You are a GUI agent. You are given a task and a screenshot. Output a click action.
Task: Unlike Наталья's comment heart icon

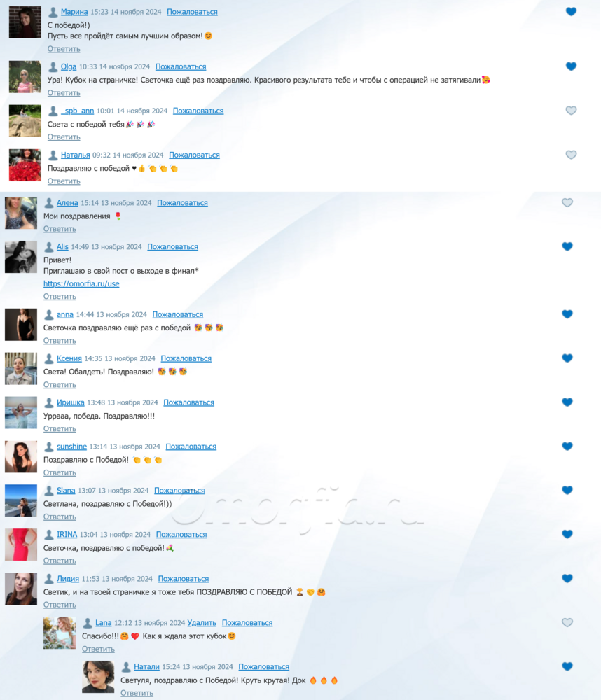(571, 155)
